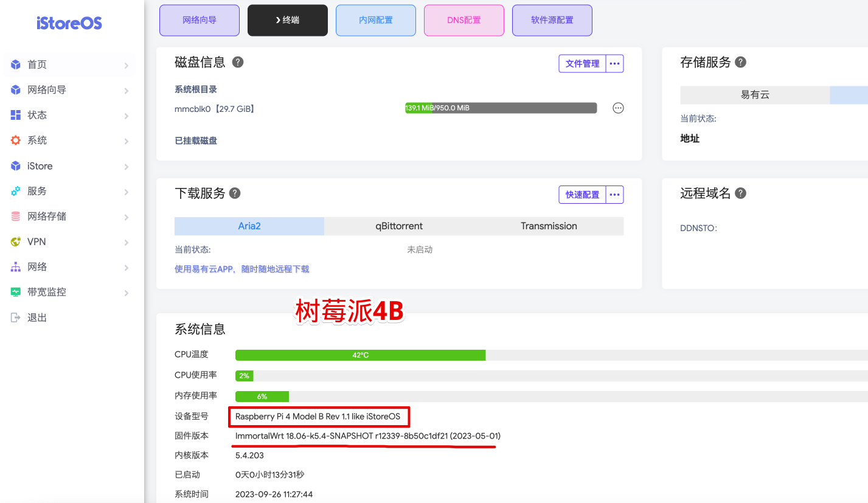This screenshot has height=503, width=868.
Task: Open the ellipsis menu beside 文件管理
Action: [615, 63]
